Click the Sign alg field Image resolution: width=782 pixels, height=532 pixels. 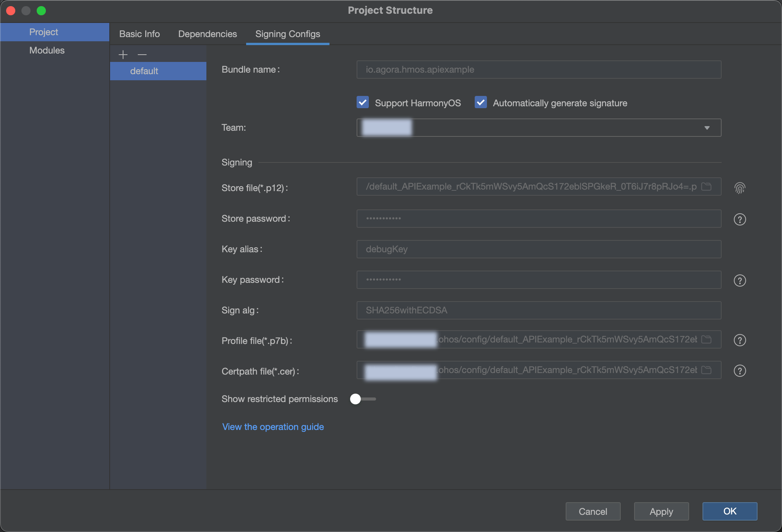pyautogui.click(x=539, y=310)
